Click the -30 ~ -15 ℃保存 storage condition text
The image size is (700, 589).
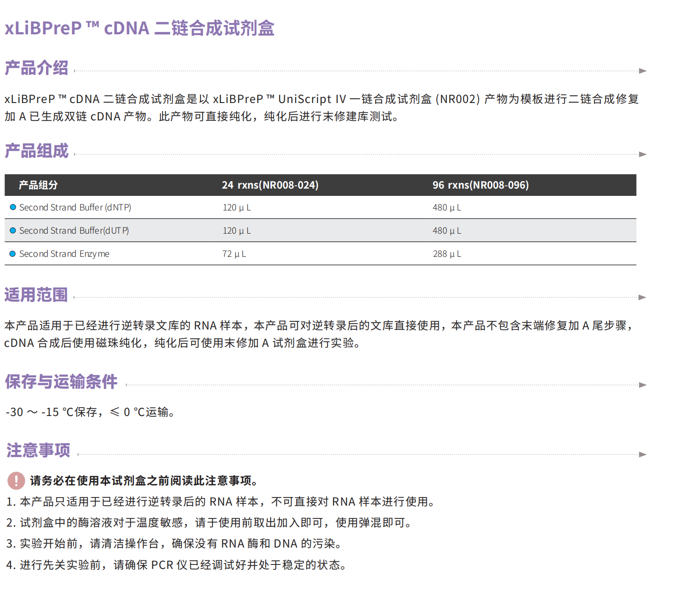(x=51, y=412)
